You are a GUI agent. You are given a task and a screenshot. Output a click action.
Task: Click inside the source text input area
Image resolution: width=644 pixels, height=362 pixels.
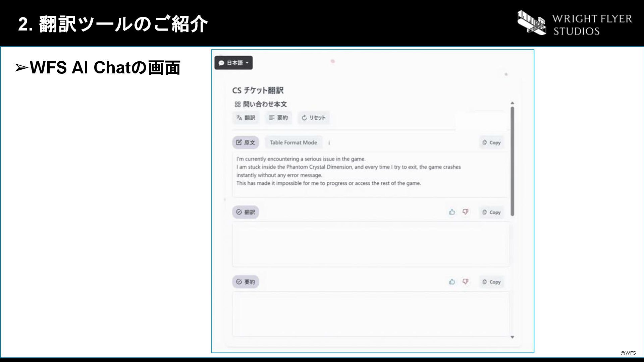tap(370, 174)
